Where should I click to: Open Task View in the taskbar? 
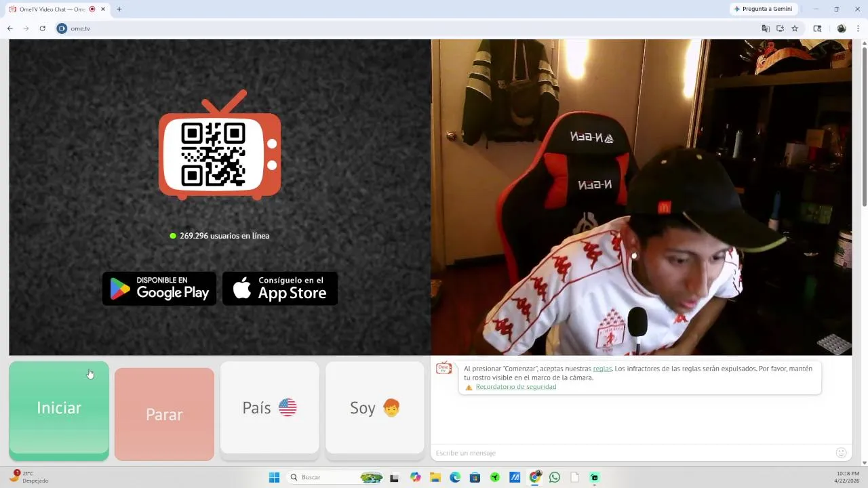click(x=394, y=477)
